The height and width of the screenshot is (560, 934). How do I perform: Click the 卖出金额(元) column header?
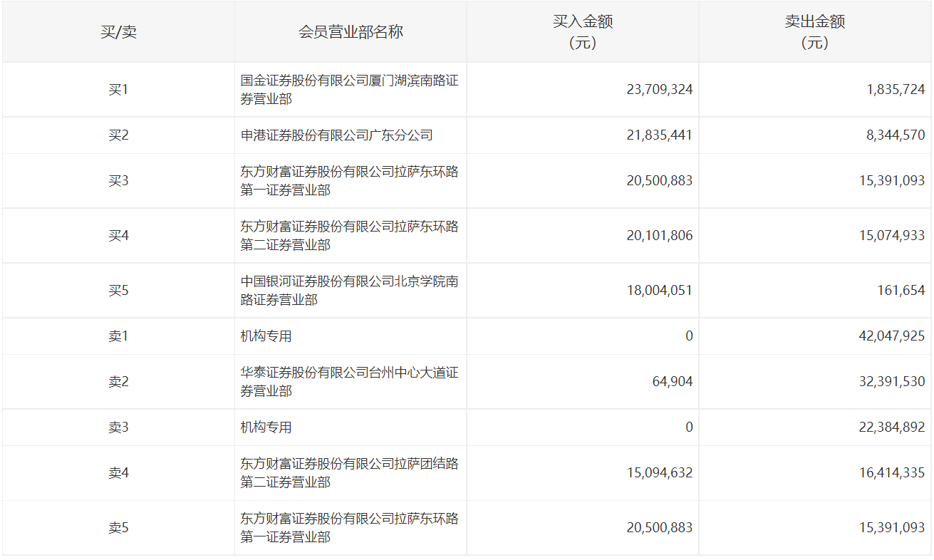815,32
